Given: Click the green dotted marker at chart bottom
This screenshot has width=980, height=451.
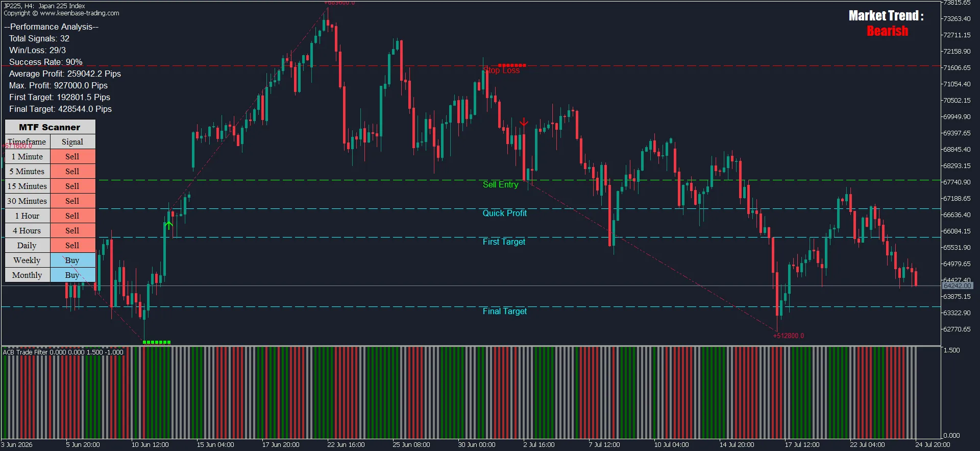Looking at the screenshot, I should 157,342.
